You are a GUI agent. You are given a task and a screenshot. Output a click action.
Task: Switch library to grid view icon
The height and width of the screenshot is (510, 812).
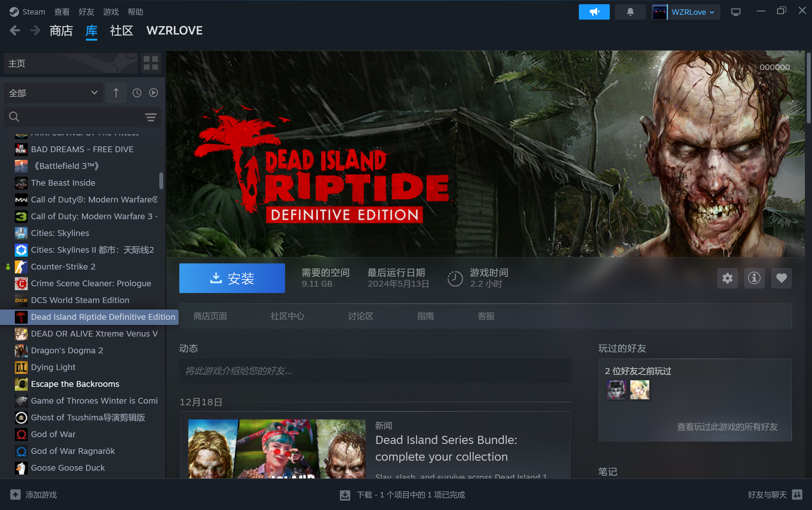[x=151, y=63]
